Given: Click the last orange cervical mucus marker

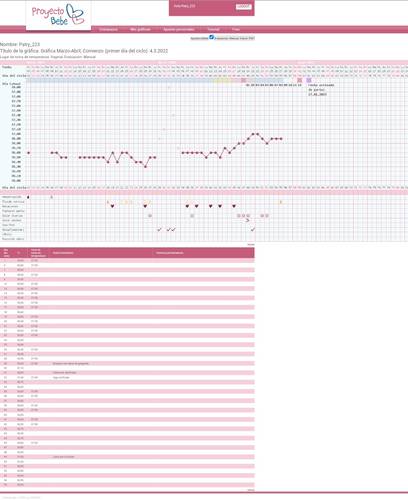Looking at the screenshot, I should click(281, 202).
